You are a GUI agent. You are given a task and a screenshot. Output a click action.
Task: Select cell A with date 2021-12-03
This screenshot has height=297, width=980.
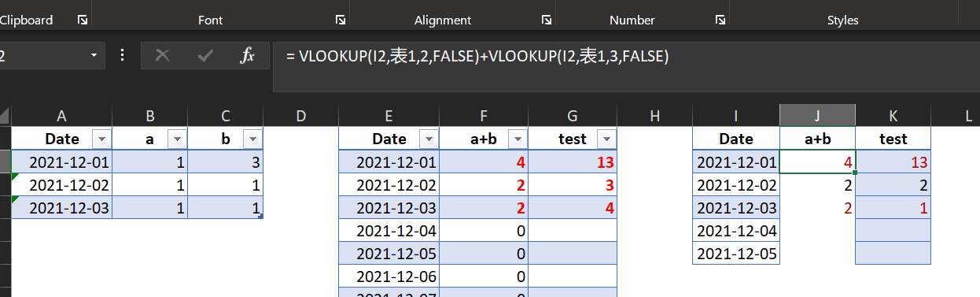coord(62,208)
